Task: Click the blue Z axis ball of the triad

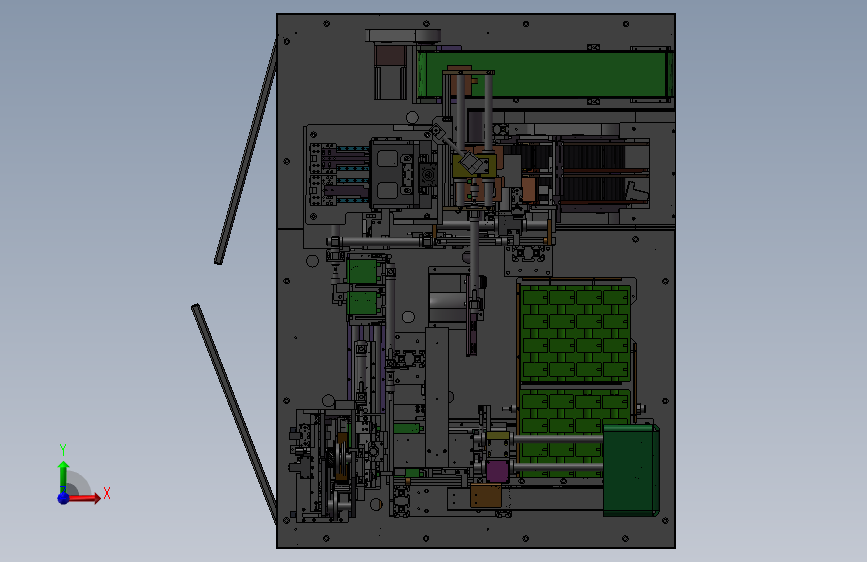Action: 63,498
